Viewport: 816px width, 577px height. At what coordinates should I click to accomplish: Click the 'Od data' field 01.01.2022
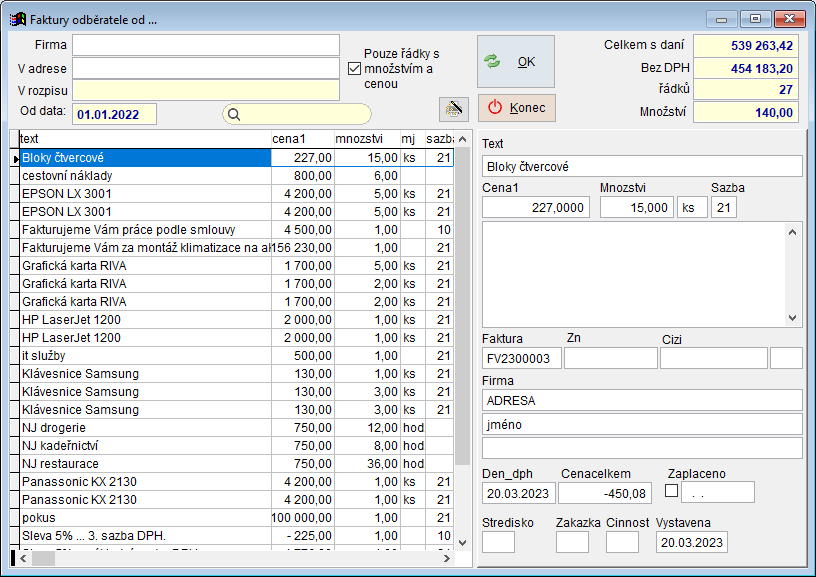coord(114,114)
